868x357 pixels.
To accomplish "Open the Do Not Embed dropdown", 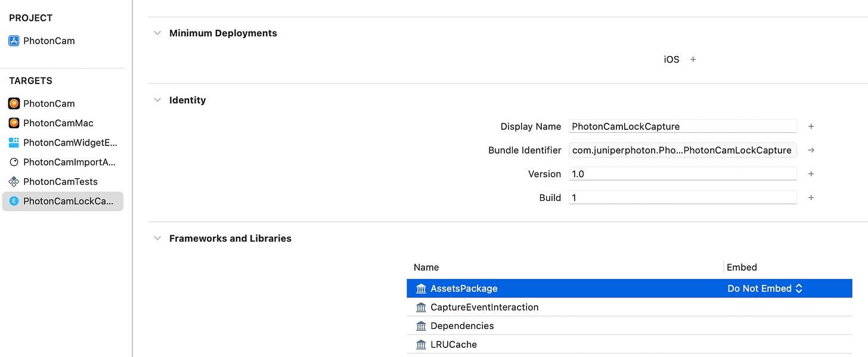I will pos(765,288).
